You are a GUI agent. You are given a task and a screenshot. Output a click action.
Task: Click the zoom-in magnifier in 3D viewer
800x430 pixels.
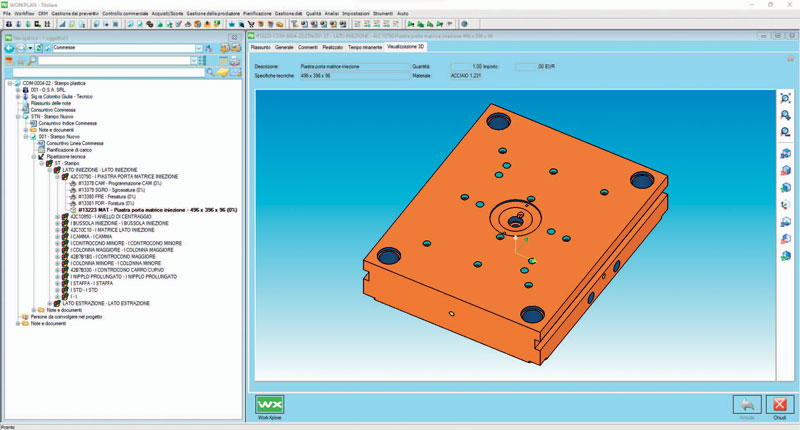785,116
